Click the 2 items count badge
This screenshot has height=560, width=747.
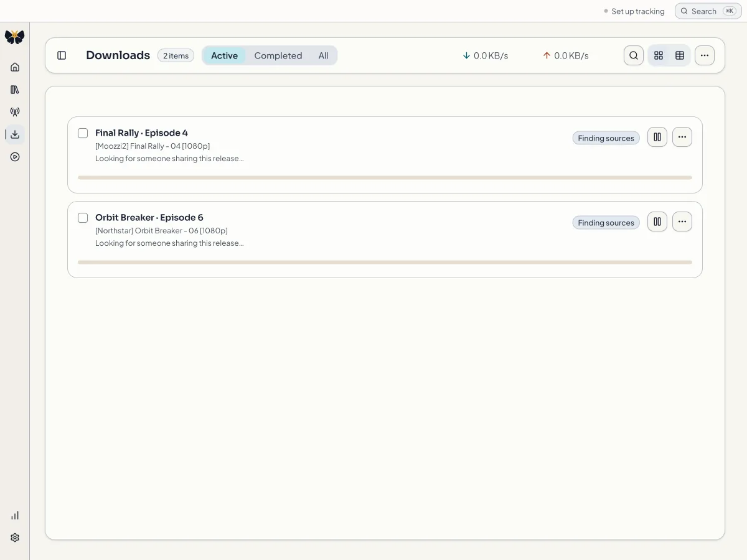click(x=176, y=55)
